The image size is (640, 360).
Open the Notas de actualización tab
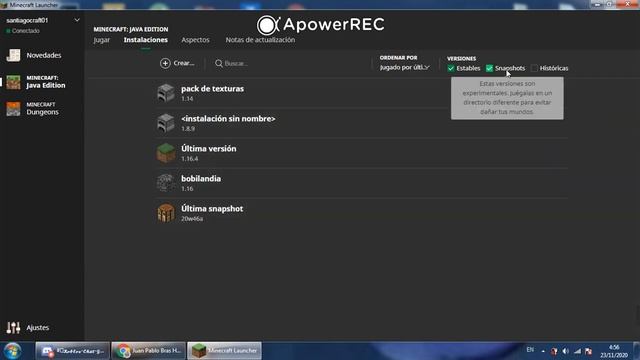260,40
